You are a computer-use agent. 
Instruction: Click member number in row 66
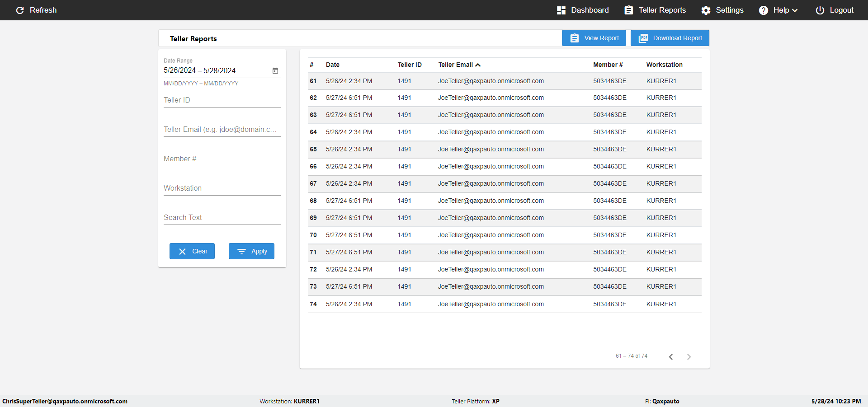610,166
